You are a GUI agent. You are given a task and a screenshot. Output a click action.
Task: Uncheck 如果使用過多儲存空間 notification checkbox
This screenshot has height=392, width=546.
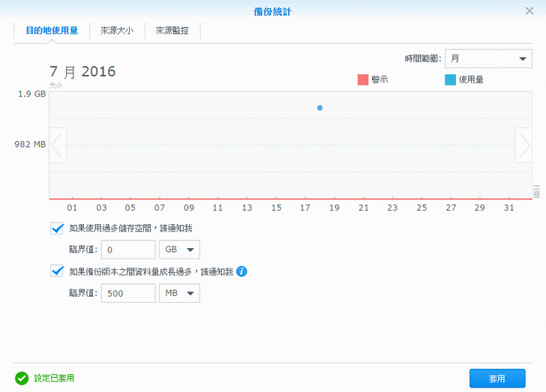pyautogui.click(x=57, y=228)
